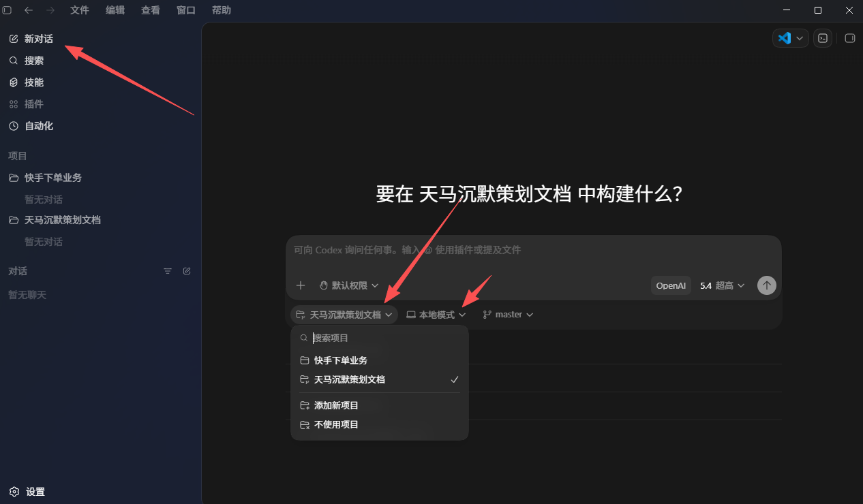
Task: Toggle the right side panel icon
Action: (850, 38)
